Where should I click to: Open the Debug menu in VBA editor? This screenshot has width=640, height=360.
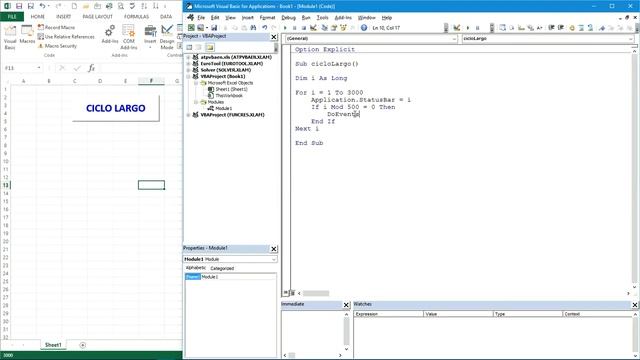tap(288, 18)
